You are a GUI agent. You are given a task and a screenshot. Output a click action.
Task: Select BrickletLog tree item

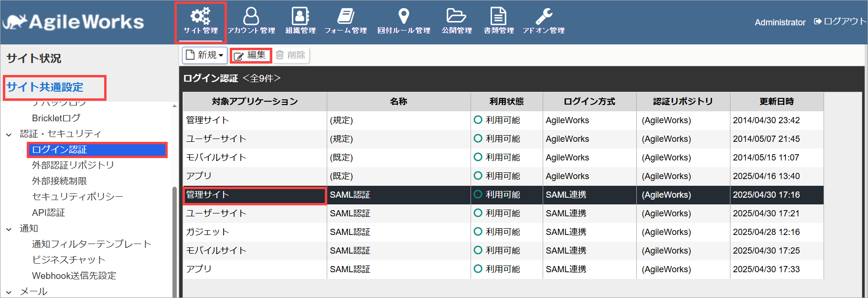[56, 118]
